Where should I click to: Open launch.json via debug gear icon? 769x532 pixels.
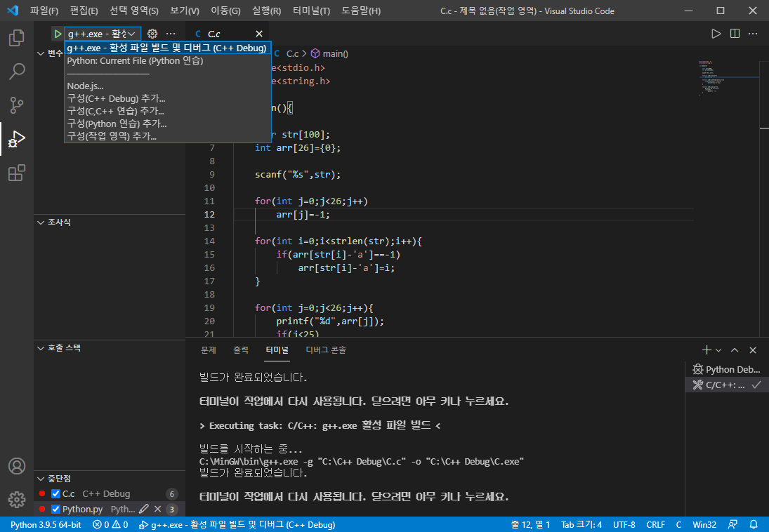click(x=152, y=34)
